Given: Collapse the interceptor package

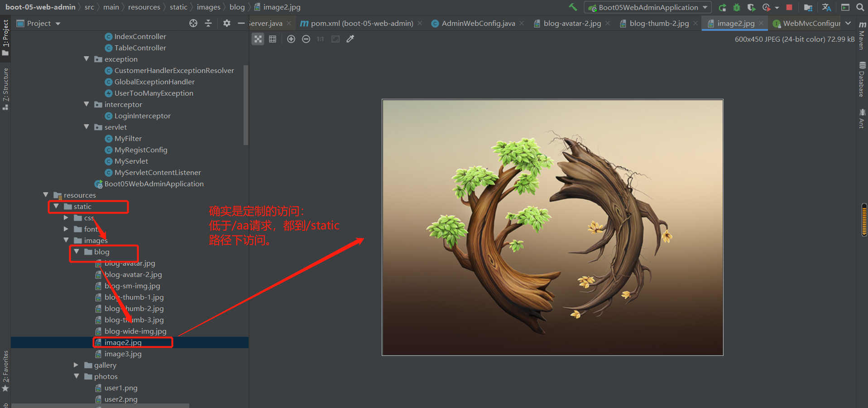Looking at the screenshot, I should (x=86, y=104).
